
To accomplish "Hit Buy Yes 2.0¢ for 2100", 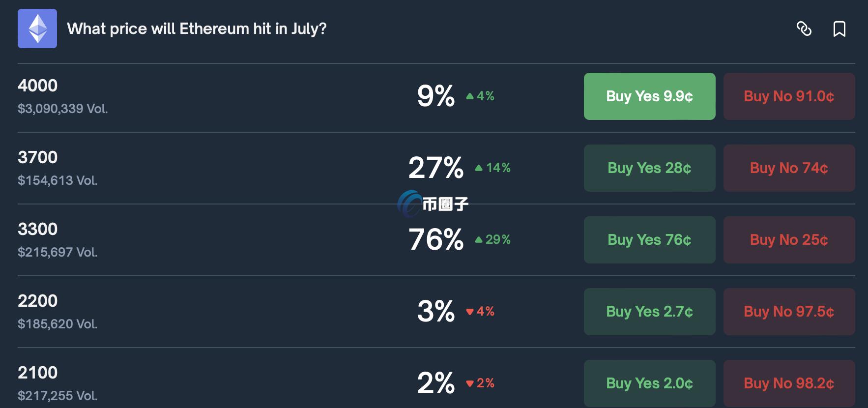I will (649, 383).
